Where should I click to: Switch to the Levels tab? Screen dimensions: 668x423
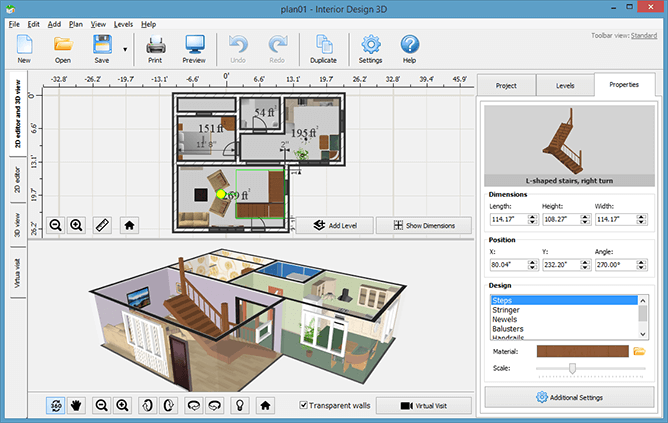point(565,86)
